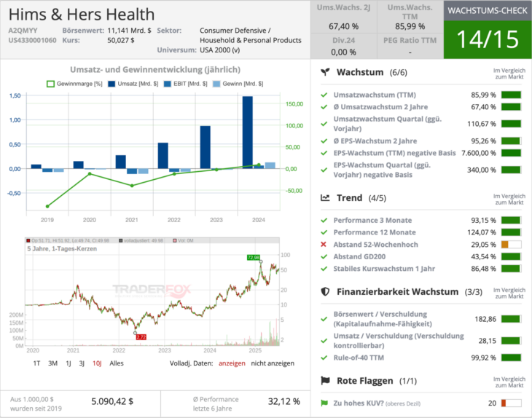Click the 72.98 high marker on price chart
Screen dimensions: 532x418
pyautogui.click(x=254, y=257)
